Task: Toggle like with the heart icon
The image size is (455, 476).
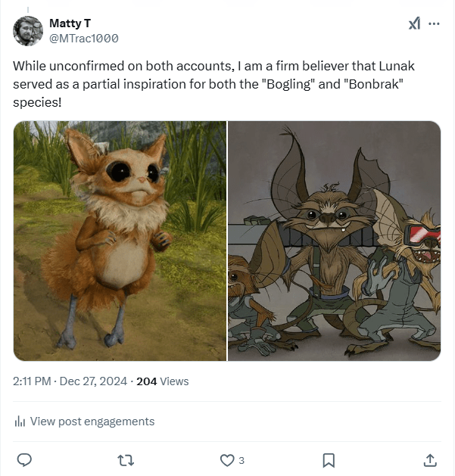Action: point(226,459)
